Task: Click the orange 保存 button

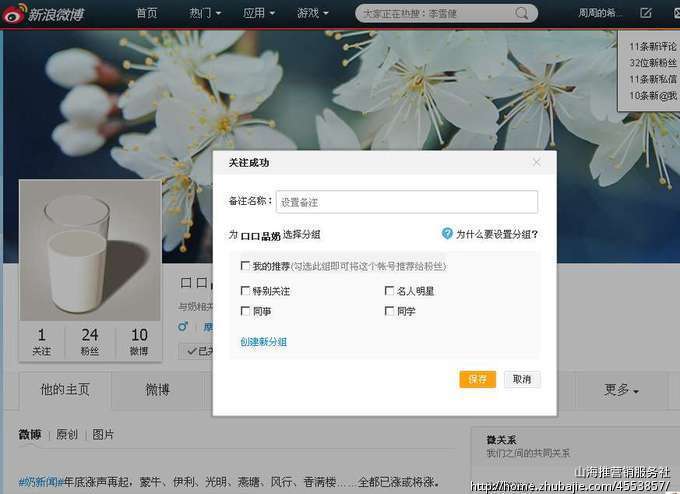Action: [x=477, y=379]
